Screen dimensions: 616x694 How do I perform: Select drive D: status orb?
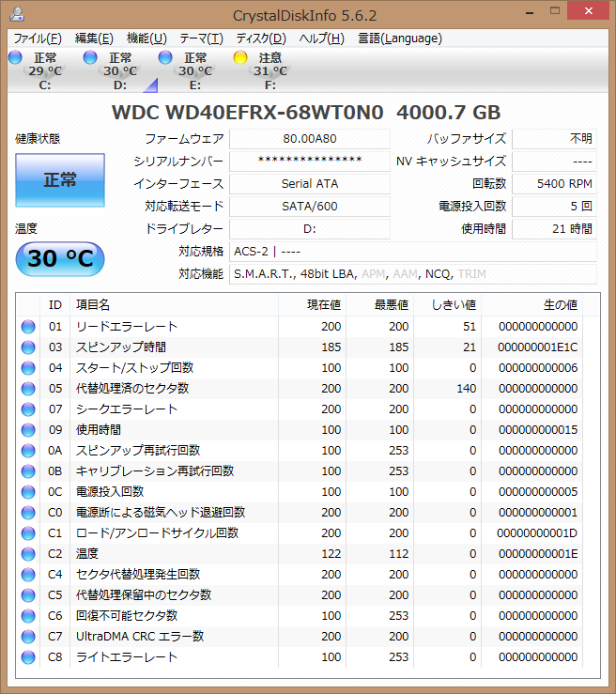90,58
